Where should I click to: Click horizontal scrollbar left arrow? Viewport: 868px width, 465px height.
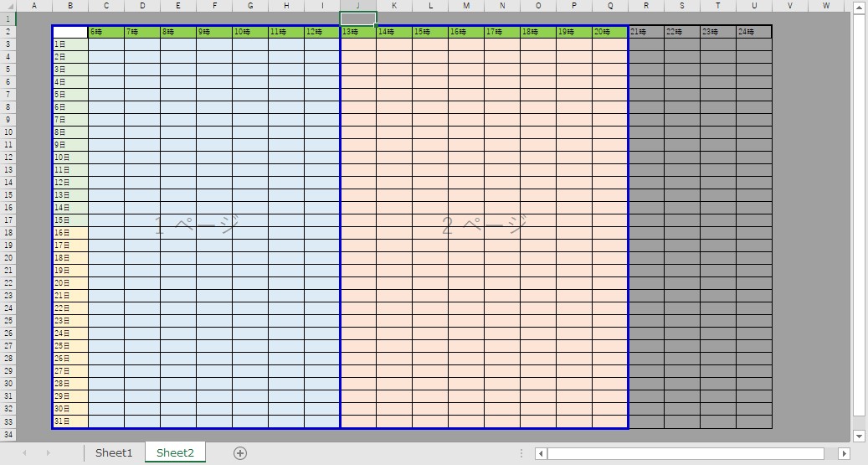tap(542, 453)
